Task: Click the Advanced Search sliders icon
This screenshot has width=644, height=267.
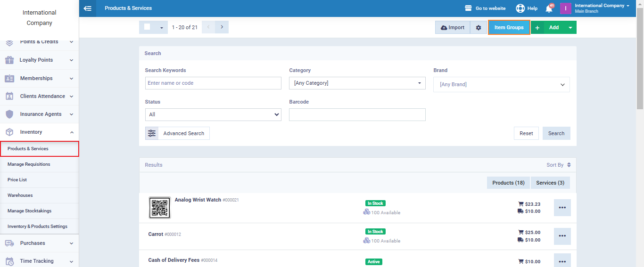Action: coord(152,133)
